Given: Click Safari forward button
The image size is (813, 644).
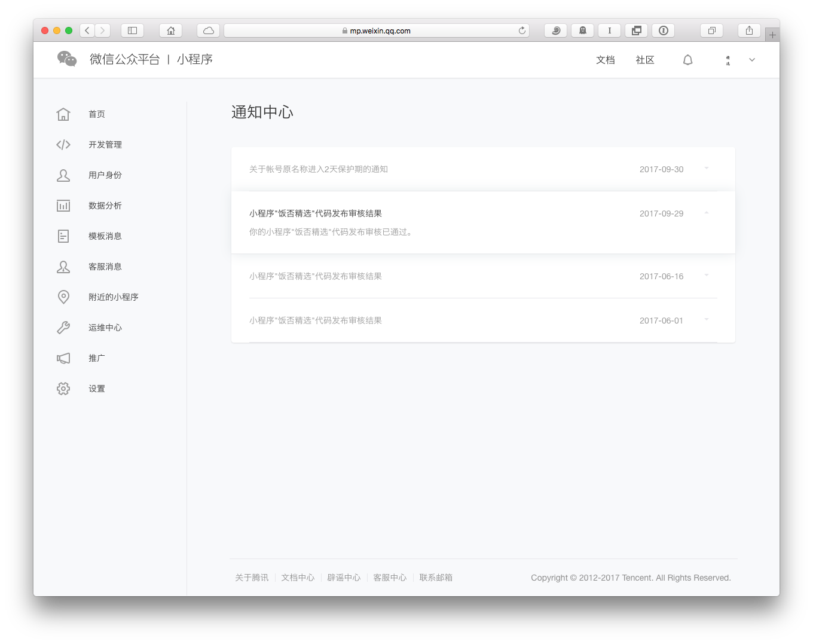Looking at the screenshot, I should point(103,30).
